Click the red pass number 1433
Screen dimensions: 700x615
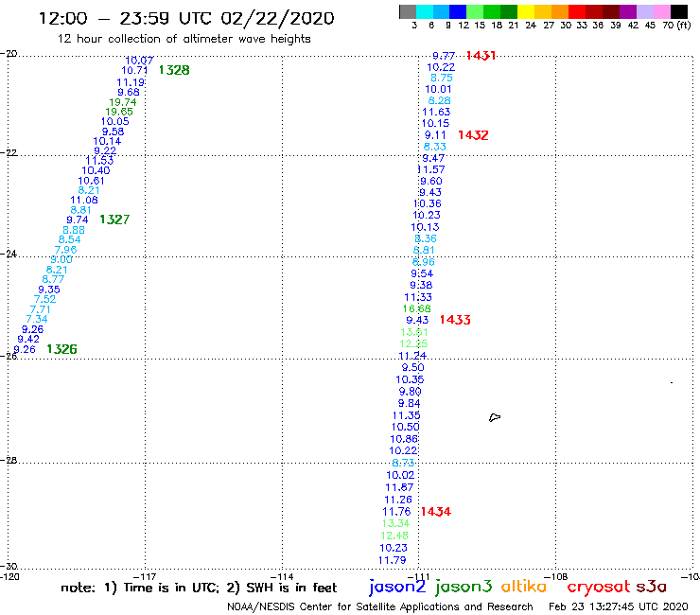point(455,320)
